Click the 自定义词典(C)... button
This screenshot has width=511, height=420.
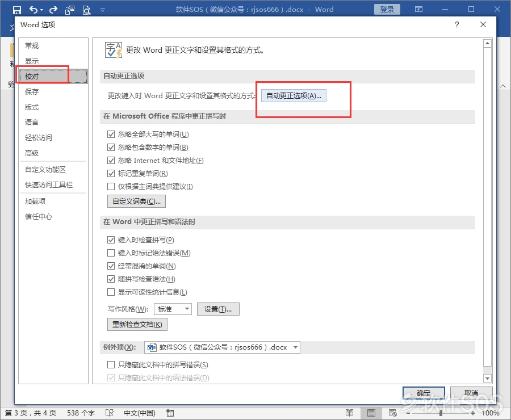pos(136,201)
